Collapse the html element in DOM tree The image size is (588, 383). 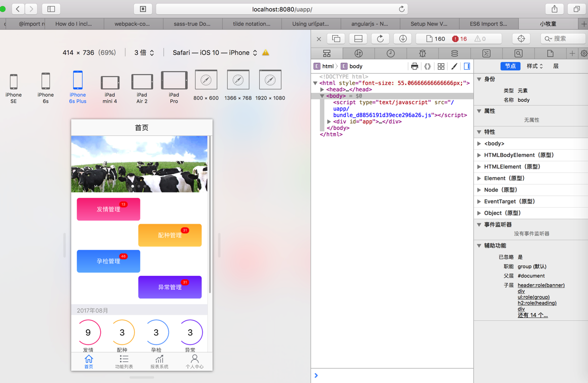click(315, 83)
